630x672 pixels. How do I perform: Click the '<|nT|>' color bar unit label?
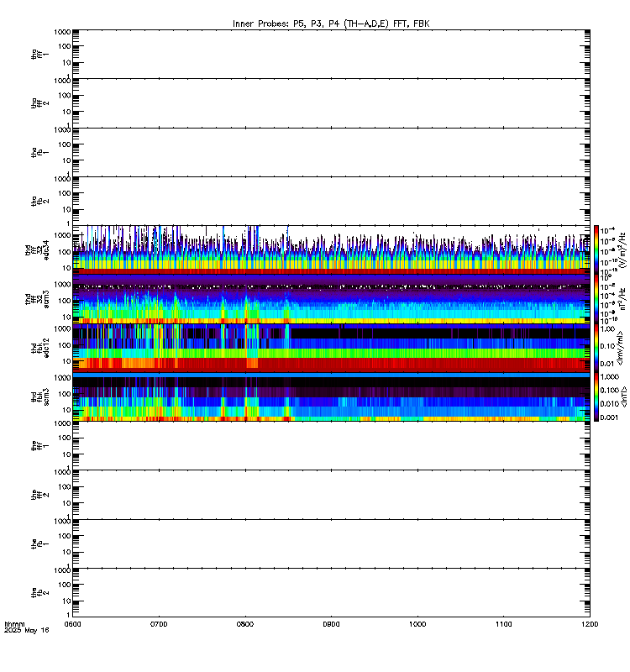click(623, 396)
